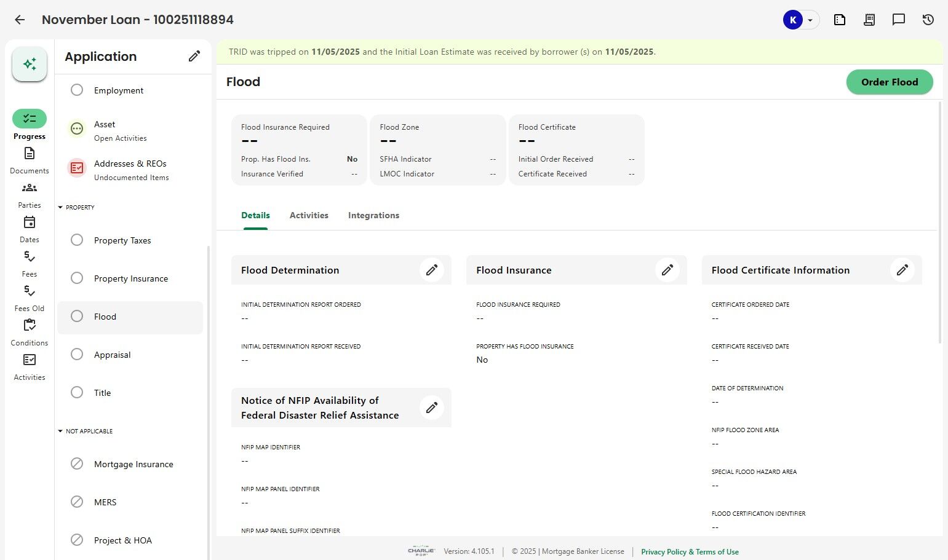Open the Documents sidebar icon
This screenshot has width=948, height=560.
(30, 154)
